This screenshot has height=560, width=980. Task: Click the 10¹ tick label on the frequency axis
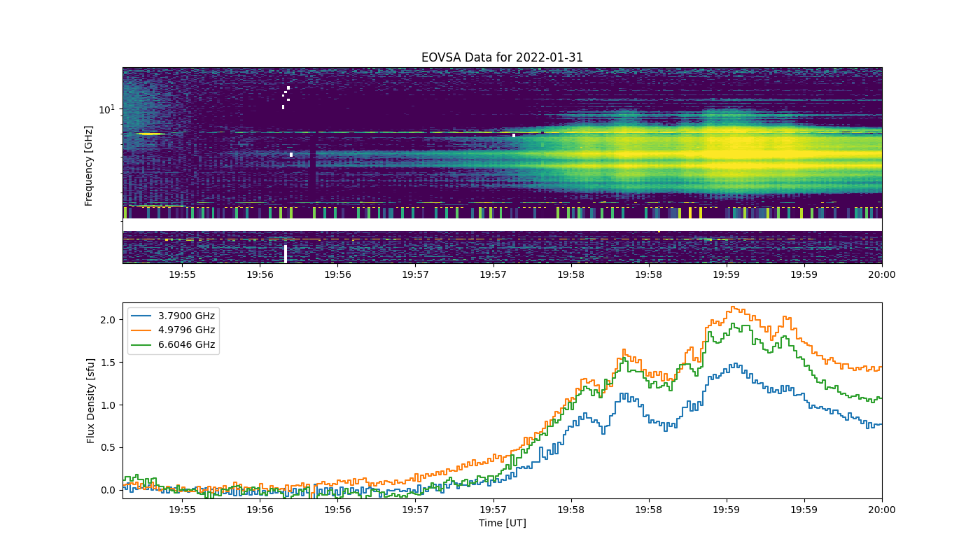[x=106, y=108]
